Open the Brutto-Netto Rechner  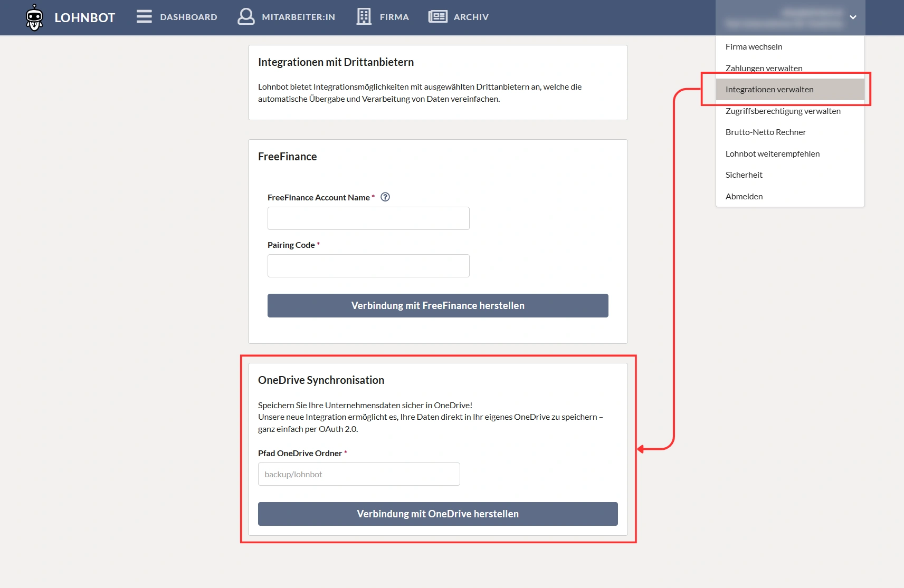click(765, 132)
